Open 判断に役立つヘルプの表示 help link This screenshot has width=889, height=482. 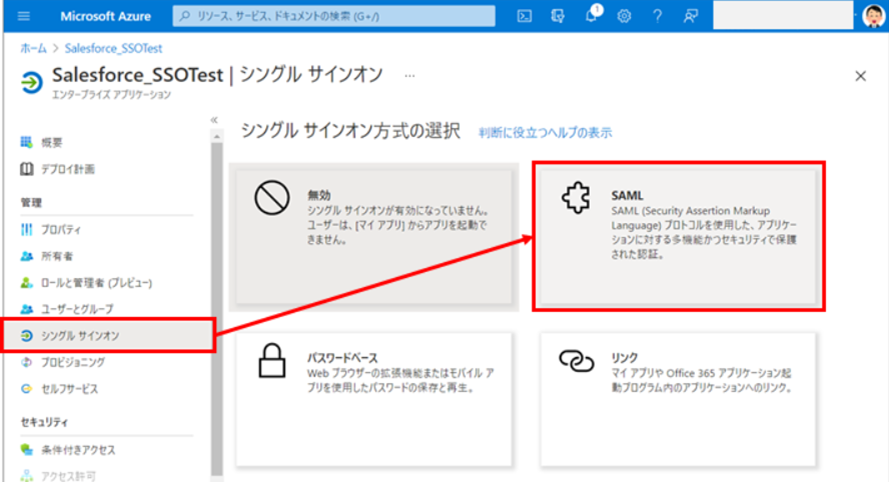tap(545, 133)
